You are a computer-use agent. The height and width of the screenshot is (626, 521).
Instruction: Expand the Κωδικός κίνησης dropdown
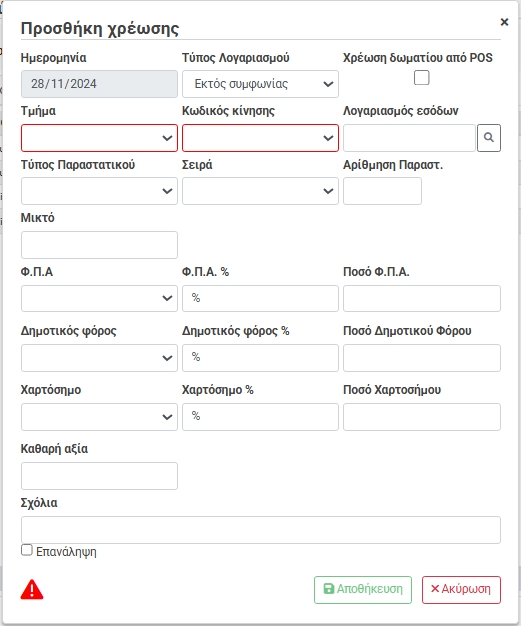click(x=260, y=138)
